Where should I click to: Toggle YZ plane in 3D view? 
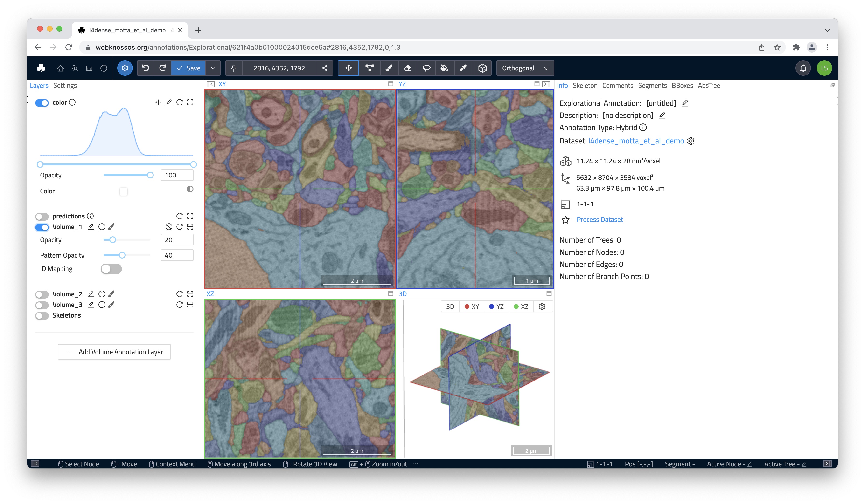(x=496, y=306)
